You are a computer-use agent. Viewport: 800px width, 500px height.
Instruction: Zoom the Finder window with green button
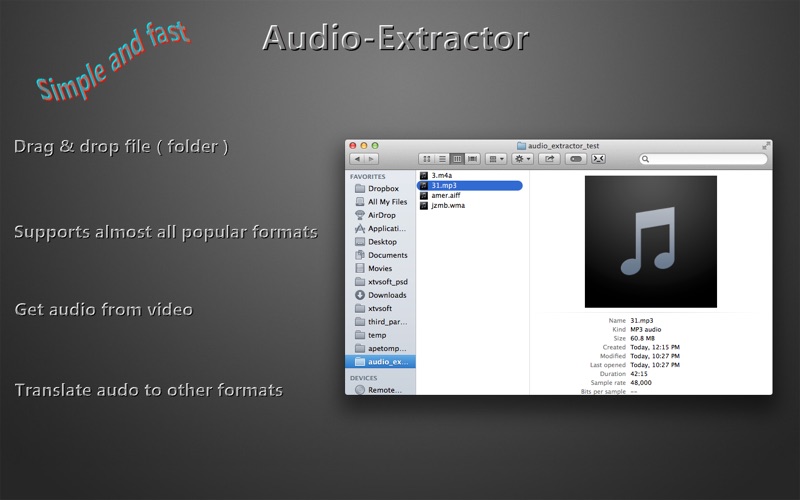point(375,146)
